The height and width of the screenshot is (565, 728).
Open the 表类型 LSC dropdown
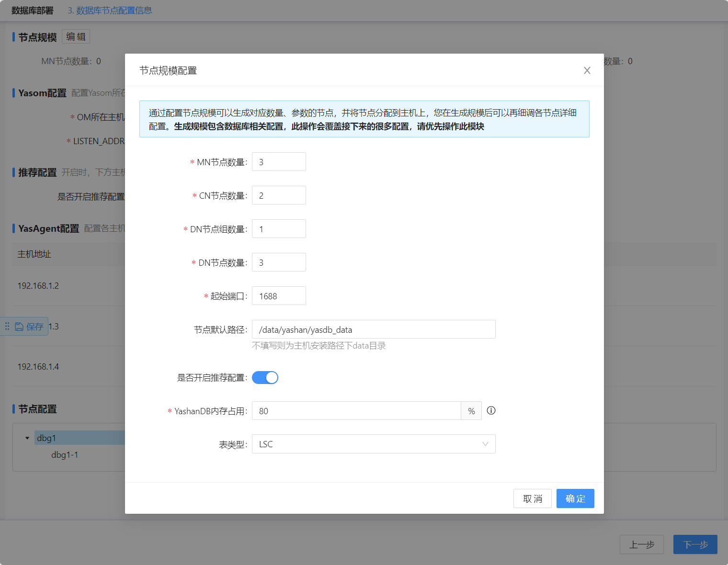[373, 444]
